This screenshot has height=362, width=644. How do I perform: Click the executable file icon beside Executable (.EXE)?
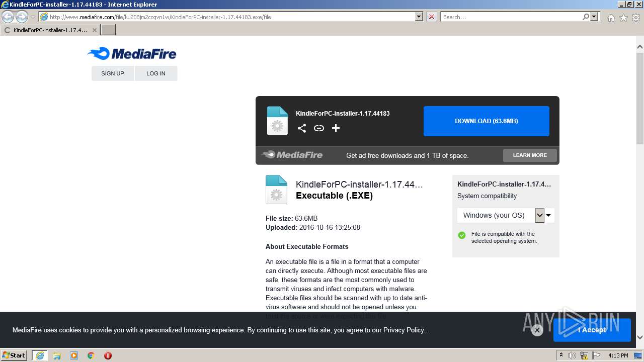(x=276, y=190)
